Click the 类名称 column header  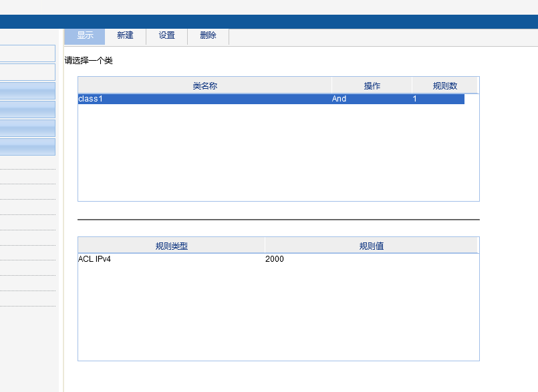[x=205, y=85]
